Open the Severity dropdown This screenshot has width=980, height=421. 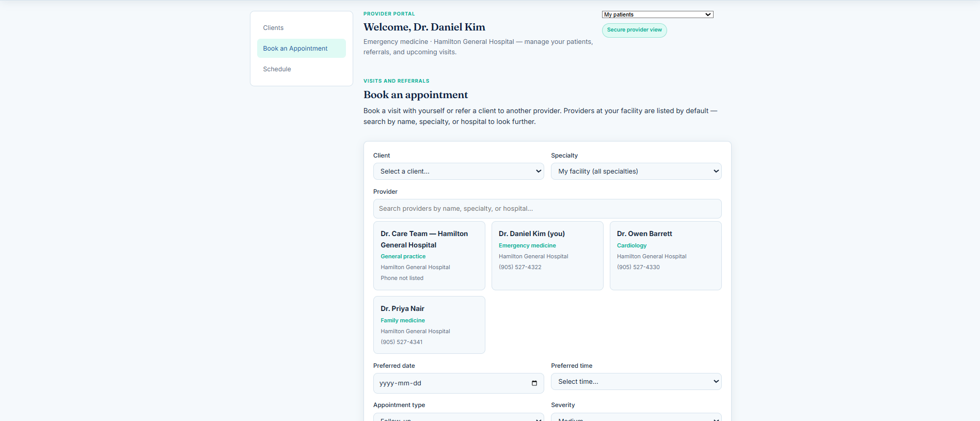pos(636,417)
